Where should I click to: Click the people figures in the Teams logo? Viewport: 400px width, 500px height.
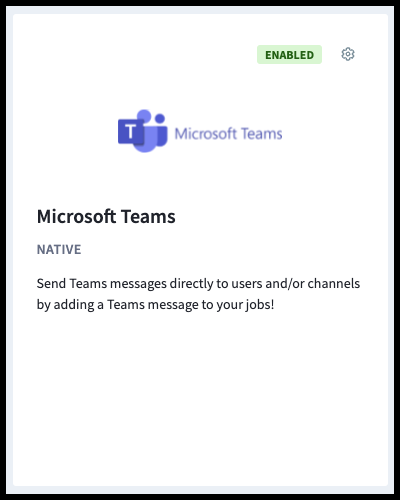pyautogui.click(x=152, y=131)
